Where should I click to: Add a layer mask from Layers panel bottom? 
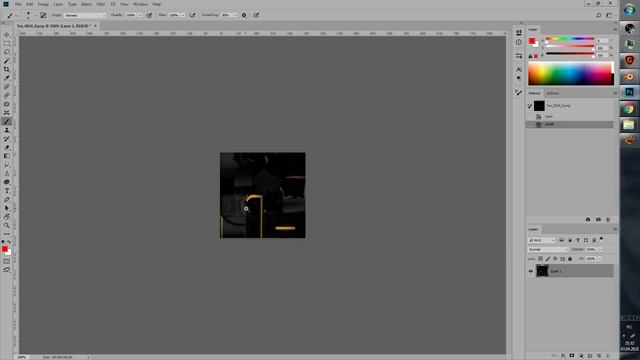coord(572,356)
